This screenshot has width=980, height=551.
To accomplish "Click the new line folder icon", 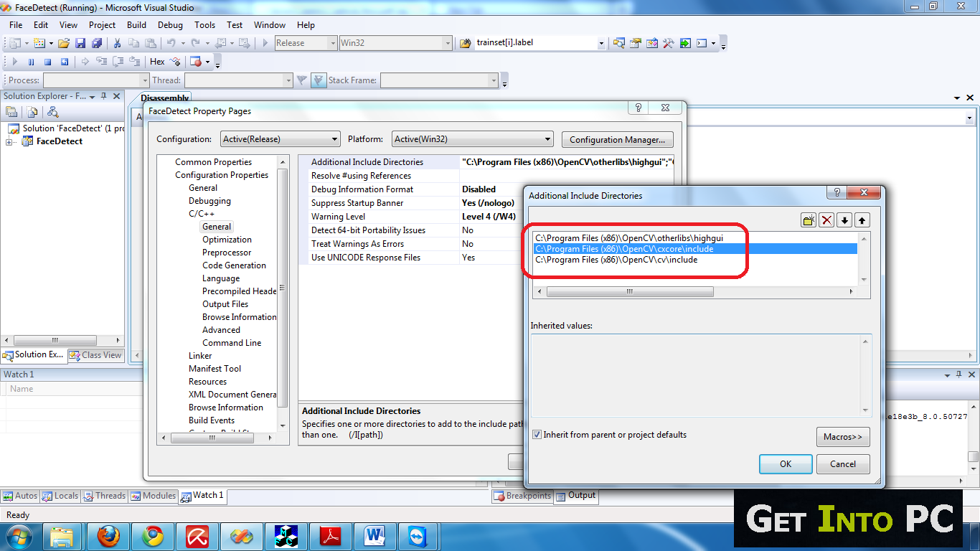I will point(809,220).
